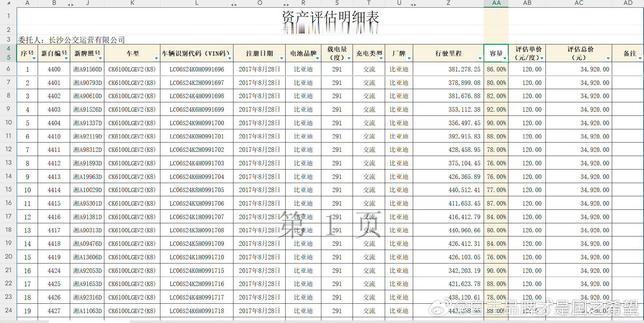Click the 委托人：长沙公交运营有限公司 cell
644x323 pixels.
(71, 40)
